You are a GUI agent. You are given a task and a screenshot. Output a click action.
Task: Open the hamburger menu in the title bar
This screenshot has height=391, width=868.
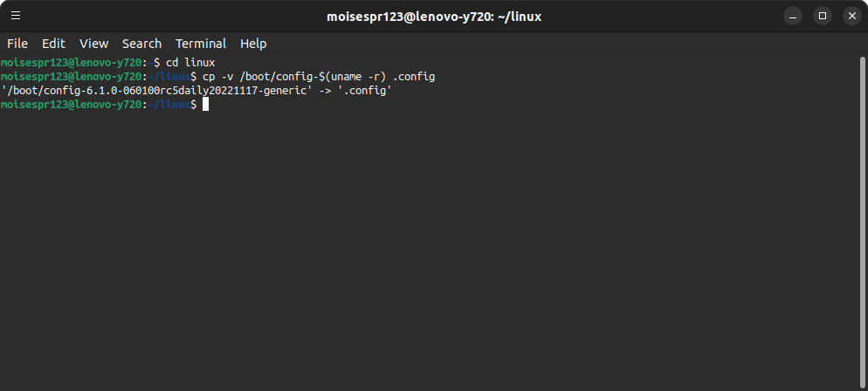(x=16, y=16)
